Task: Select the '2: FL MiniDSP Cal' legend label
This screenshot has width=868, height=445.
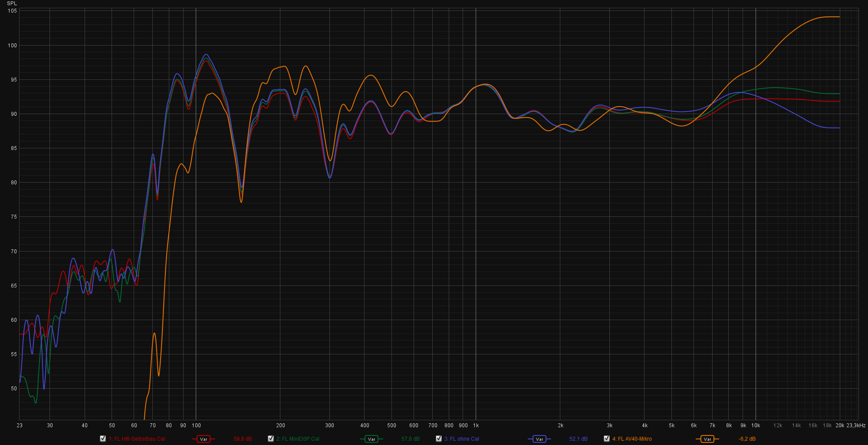Action: tap(298, 439)
